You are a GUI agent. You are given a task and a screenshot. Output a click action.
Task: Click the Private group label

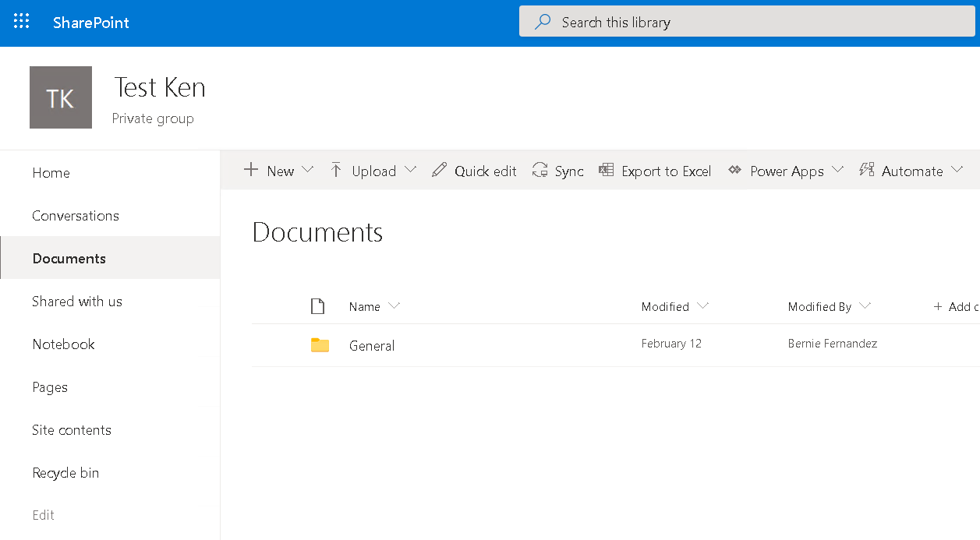point(153,118)
